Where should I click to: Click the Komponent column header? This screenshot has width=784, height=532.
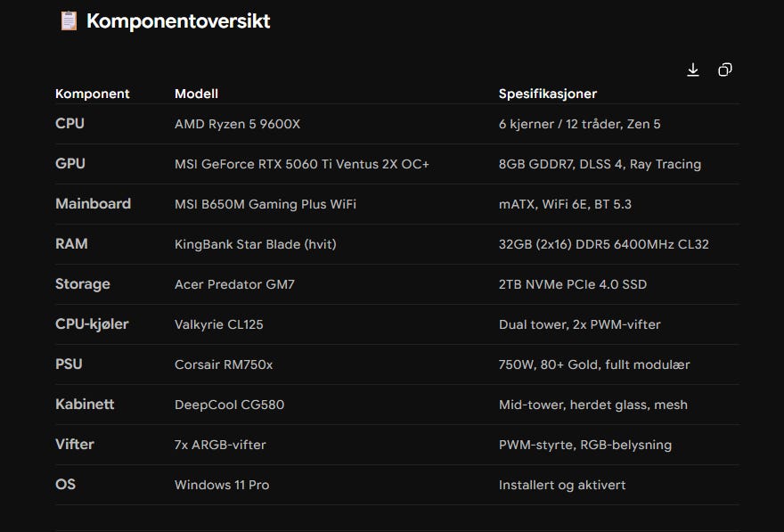point(93,94)
